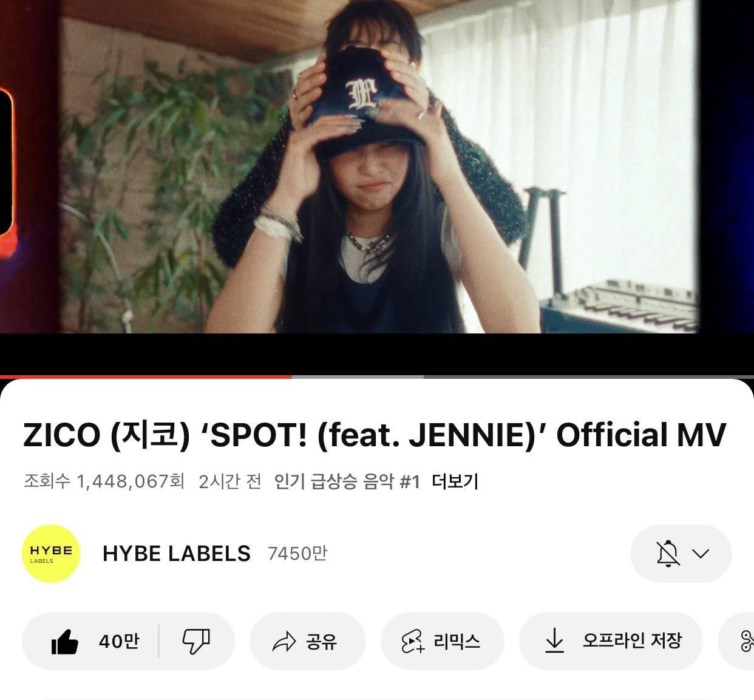
Task: Select the 리믹스 remix label
Action: pos(457,641)
